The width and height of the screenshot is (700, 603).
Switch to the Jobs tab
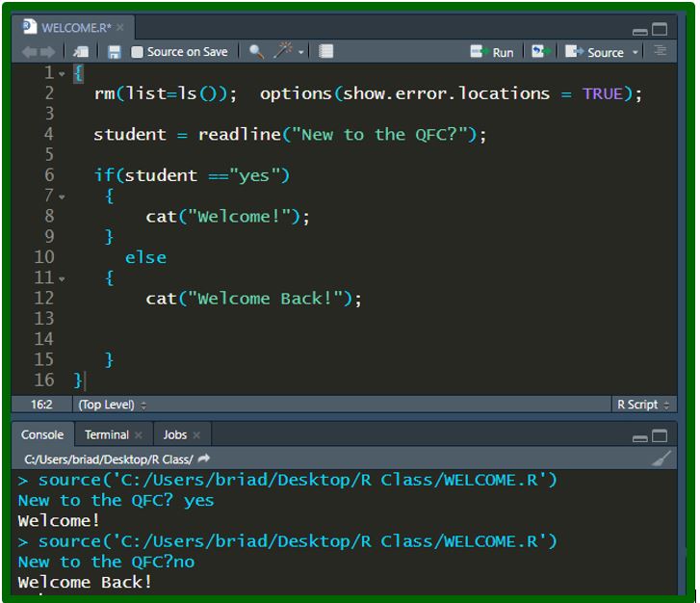pyautogui.click(x=174, y=434)
